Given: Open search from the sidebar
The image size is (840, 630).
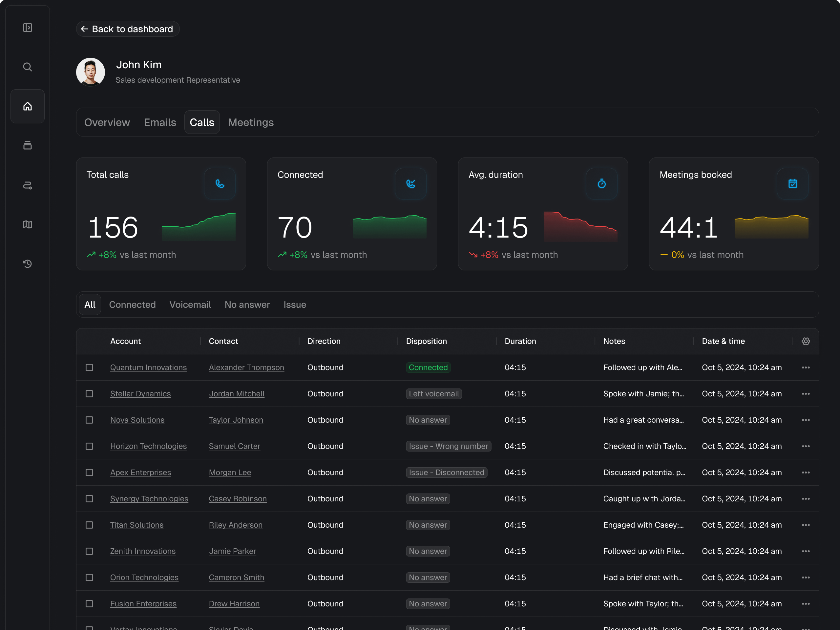Looking at the screenshot, I should click(x=27, y=67).
